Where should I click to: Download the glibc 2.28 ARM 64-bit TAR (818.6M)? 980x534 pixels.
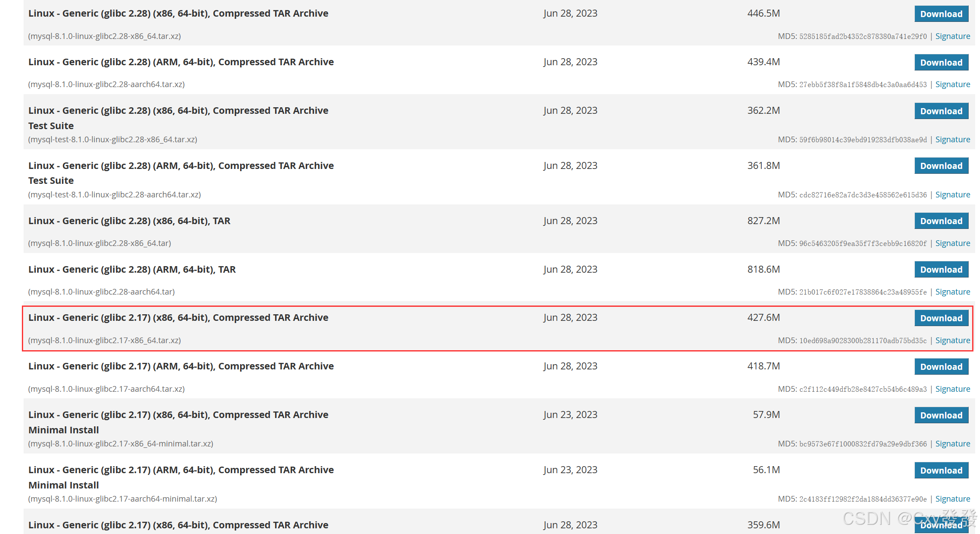click(x=941, y=270)
